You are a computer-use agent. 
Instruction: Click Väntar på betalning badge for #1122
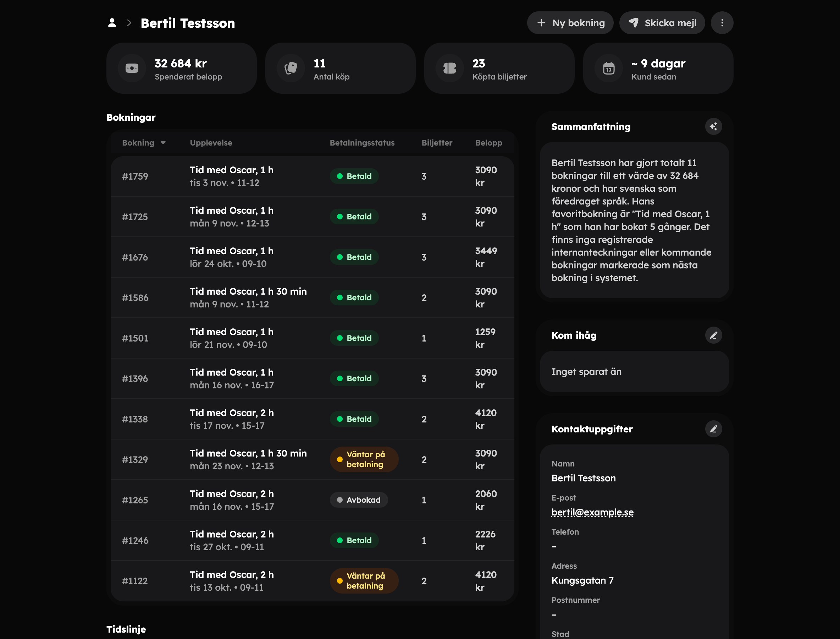pos(364,581)
